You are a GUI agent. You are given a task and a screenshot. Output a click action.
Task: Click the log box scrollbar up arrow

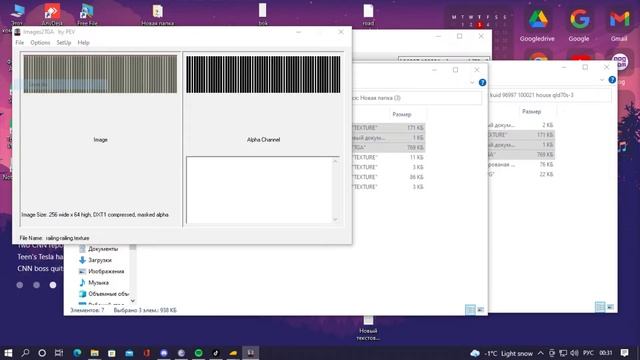336,161
